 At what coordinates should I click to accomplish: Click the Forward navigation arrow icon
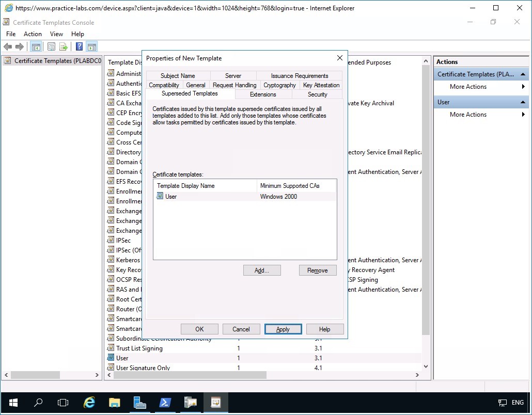pyautogui.click(x=20, y=46)
